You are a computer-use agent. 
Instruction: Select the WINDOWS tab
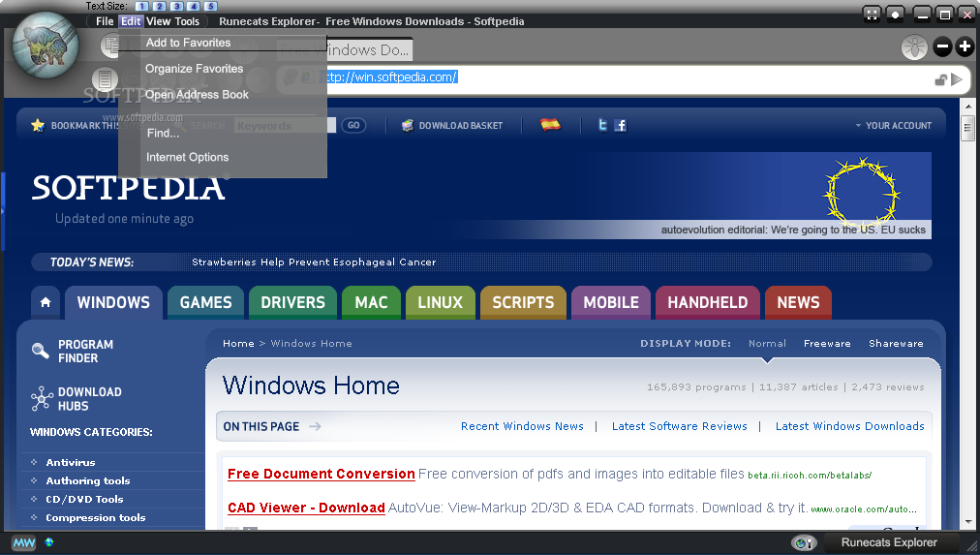tap(113, 302)
